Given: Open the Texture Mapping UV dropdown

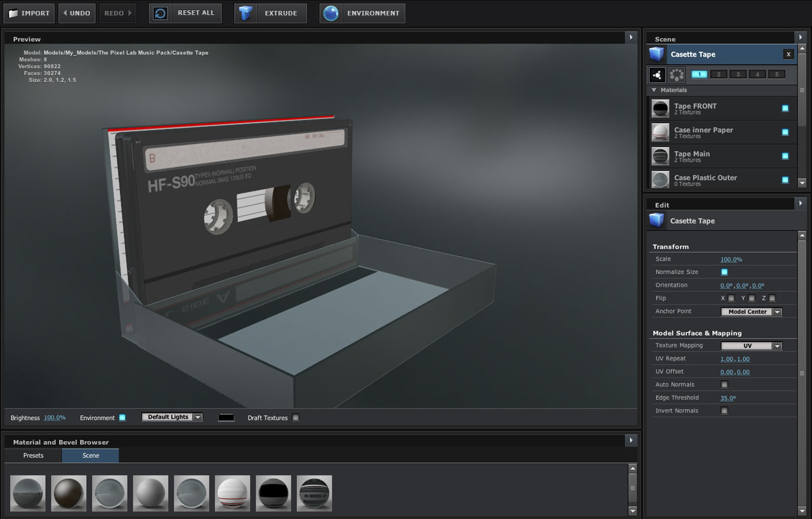Looking at the screenshot, I should click(x=752, y=346).
